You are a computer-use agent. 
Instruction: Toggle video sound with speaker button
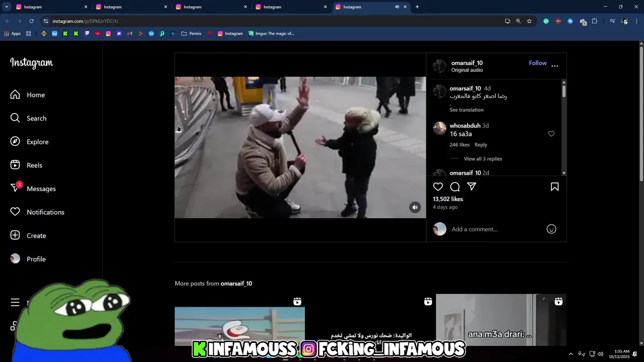point(415,207)
